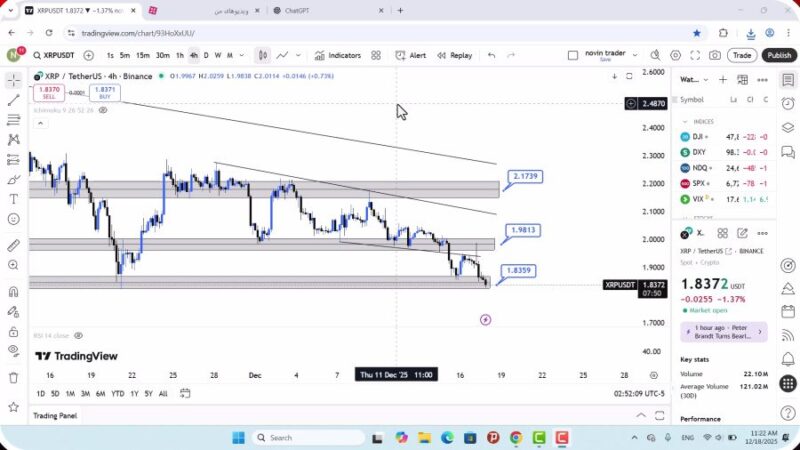Open the chart type candles dropdown
800x450 pixels.
click(262, 55)
